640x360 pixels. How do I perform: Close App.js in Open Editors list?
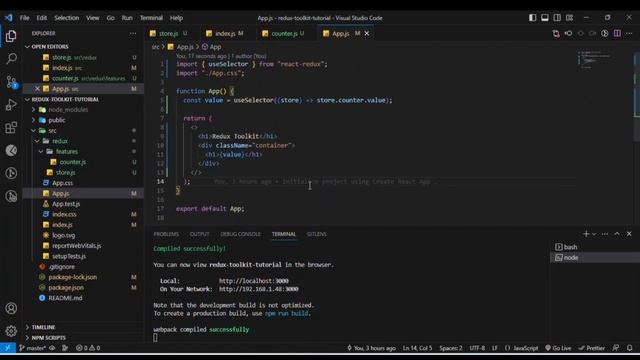coord(37,89)
